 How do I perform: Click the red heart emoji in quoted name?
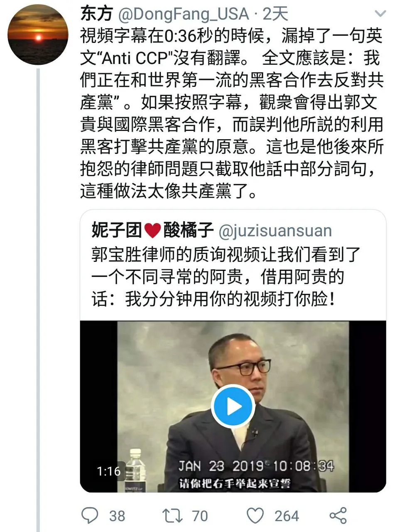[152, 231]
